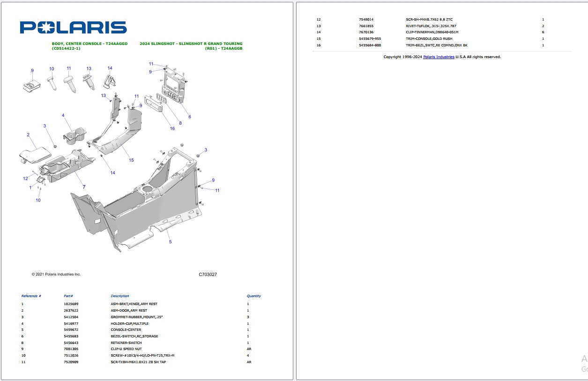Select part number 1025689
Screen dimensions: 588x381
tap(71, 304)
